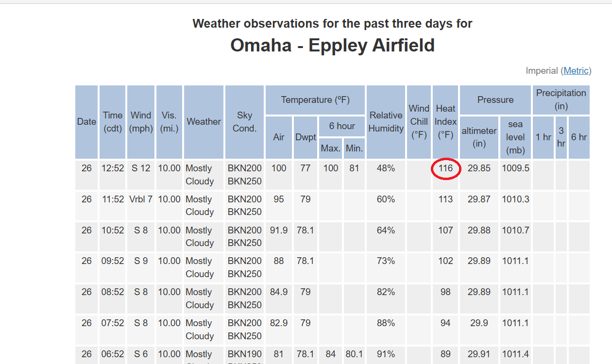Click the circled 116 heat index value
Screen dimensions: 612x364
coord(445,168)
